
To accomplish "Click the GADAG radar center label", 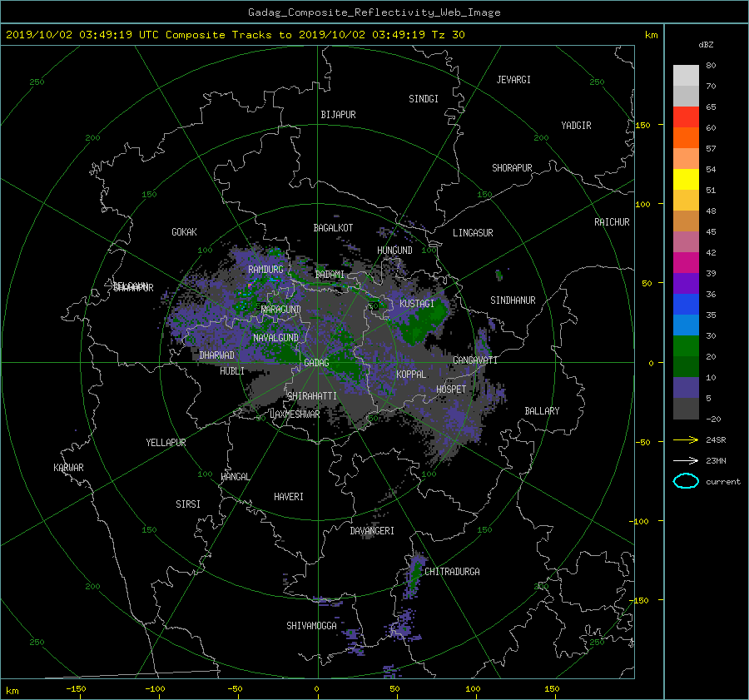I will tap(316, 363).
